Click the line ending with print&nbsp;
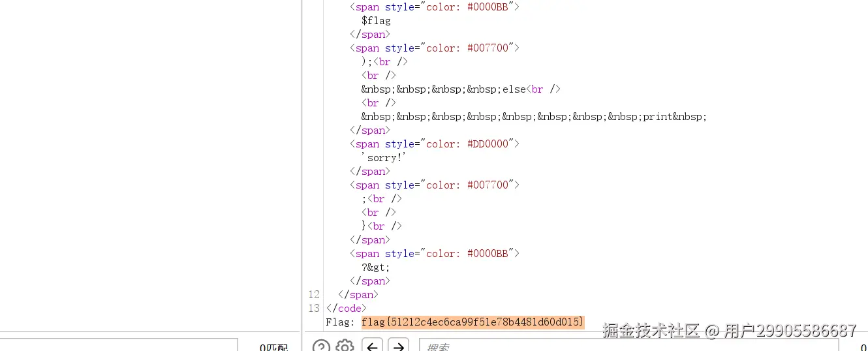The image size is (868, 351). (x=535, y=117)
